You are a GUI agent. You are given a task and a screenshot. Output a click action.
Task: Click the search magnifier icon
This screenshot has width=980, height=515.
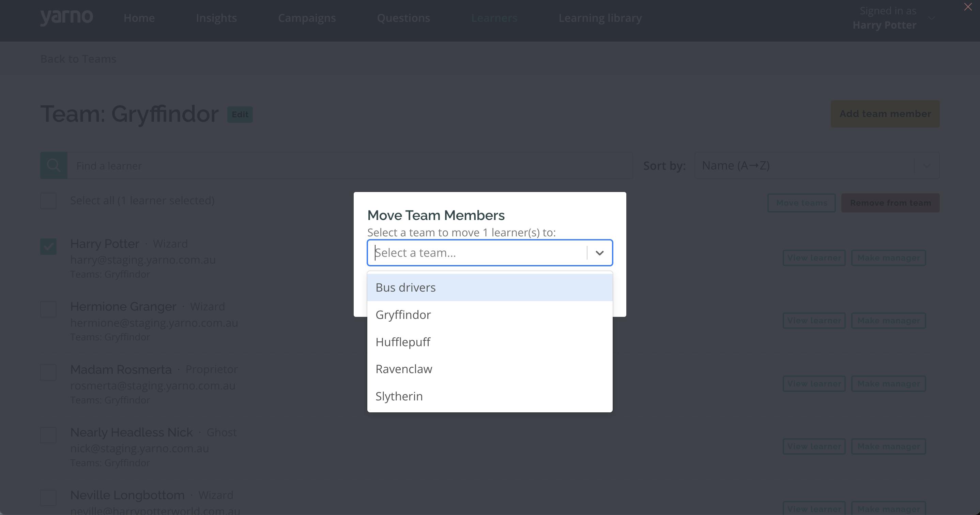(53, 165)
